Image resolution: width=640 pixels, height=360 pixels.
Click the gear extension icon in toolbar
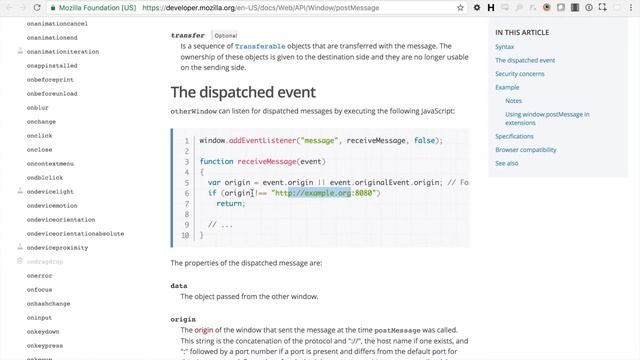tap(477, 7)
